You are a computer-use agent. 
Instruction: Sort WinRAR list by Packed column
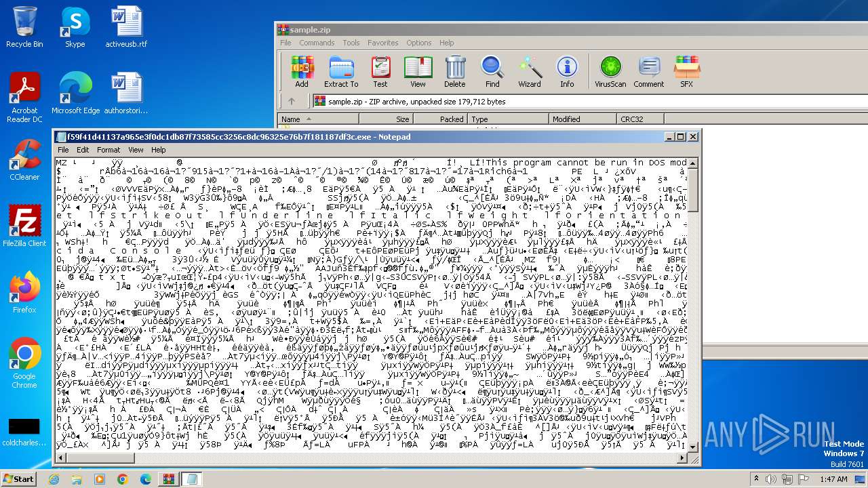pos(440,119)
